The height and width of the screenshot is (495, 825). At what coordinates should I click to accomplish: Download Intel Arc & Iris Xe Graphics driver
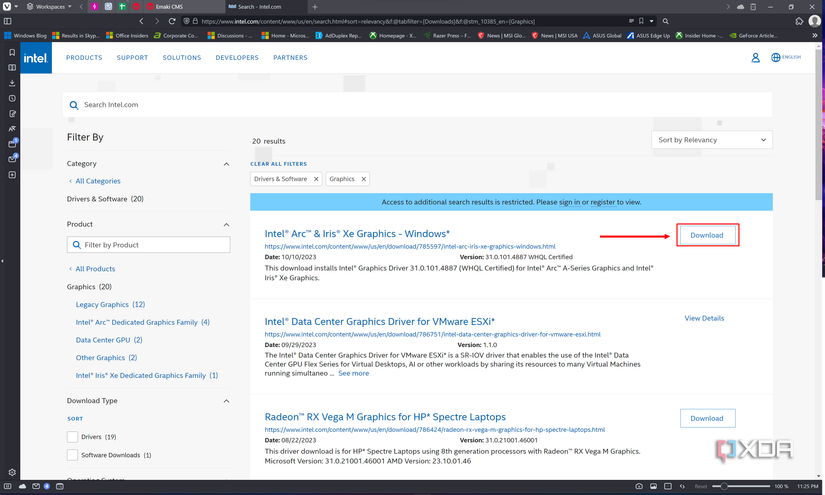707,235
